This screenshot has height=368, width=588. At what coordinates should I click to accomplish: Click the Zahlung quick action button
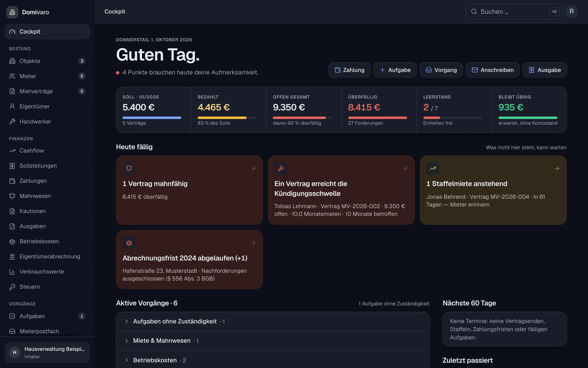pos(349,70)
